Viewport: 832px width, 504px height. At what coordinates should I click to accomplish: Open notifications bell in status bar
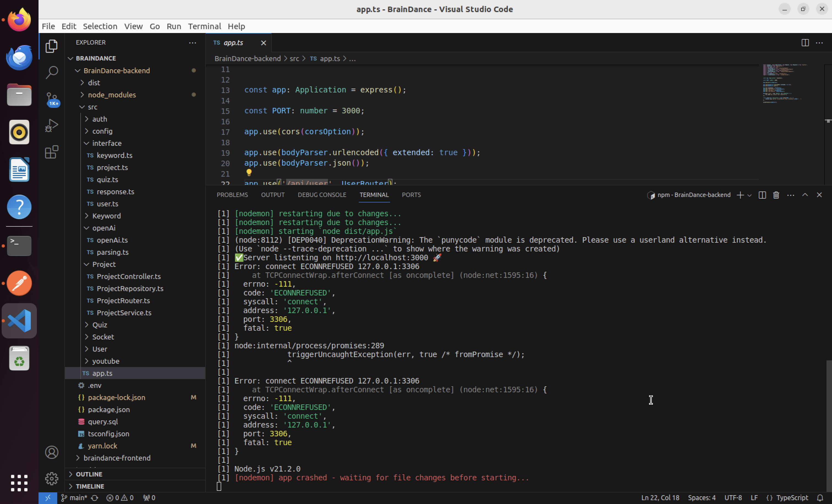pyautogui.click(x=820, y=498)
